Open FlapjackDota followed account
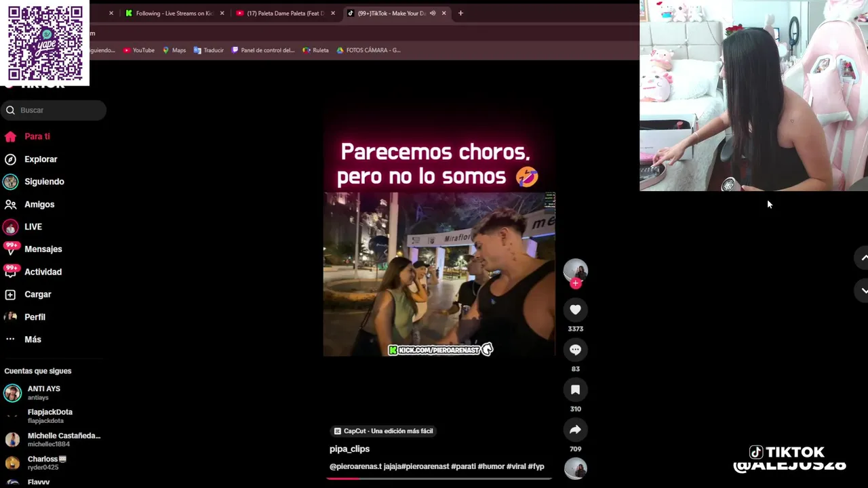This screenshot has width=868, height=488. pyautogui.click(x=53, y=416)
